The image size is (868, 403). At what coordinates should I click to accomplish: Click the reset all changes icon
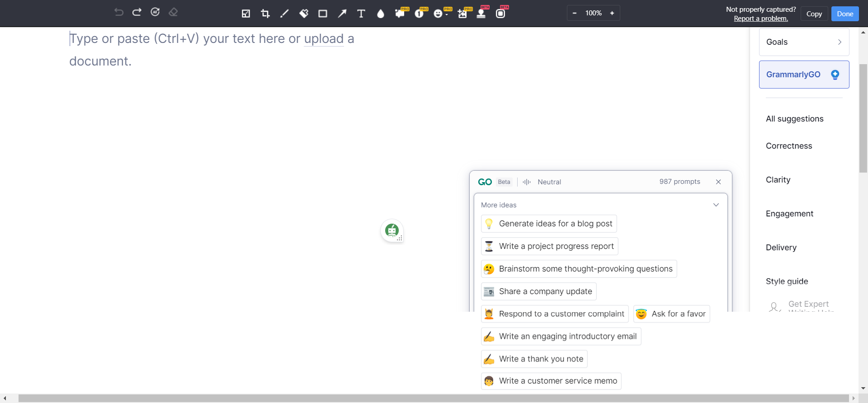(155, 12)
